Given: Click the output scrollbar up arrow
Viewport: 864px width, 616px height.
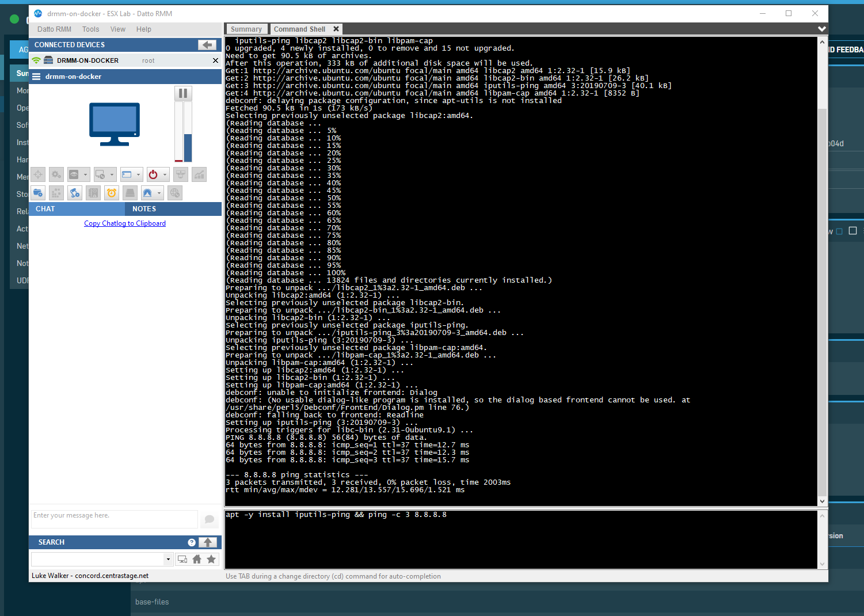Looking at the screenshot, I should point(822,42).
